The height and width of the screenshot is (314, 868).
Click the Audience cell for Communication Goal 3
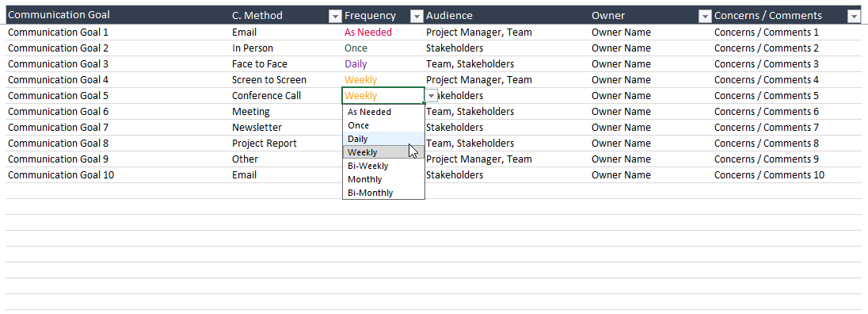pos(507,64)
